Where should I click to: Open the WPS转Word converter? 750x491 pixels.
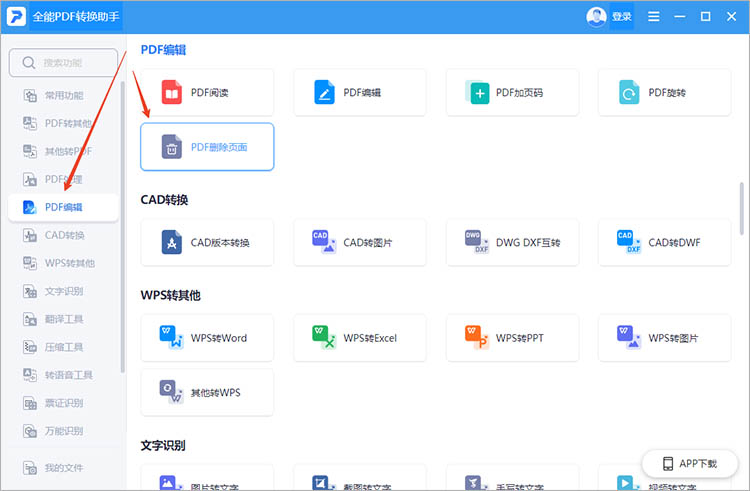point(207,338)
